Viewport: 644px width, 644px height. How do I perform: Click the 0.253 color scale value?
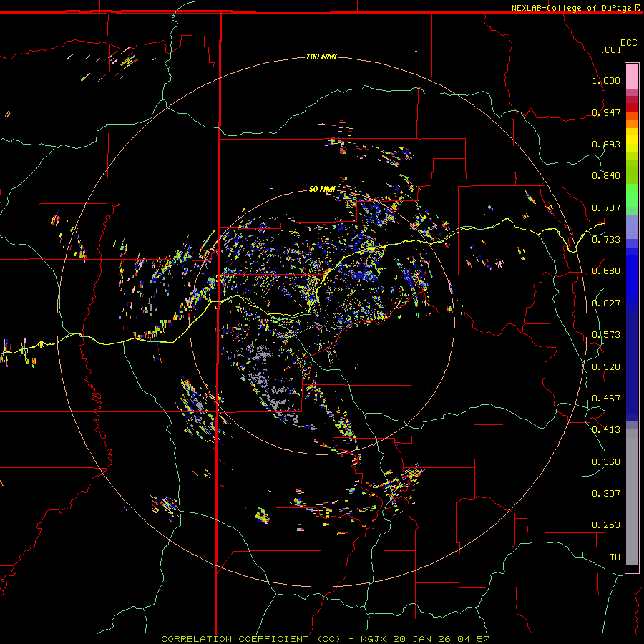point(606,525)
